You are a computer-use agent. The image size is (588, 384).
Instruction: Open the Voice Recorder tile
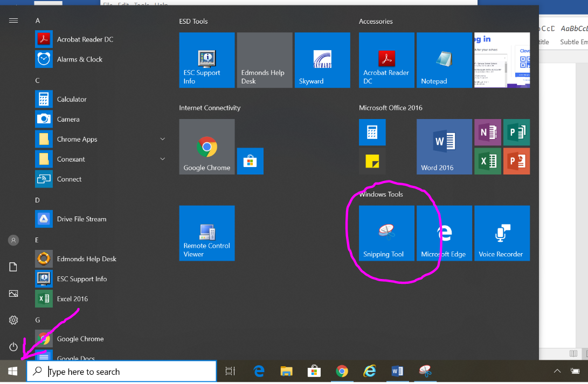click(502, 233)
